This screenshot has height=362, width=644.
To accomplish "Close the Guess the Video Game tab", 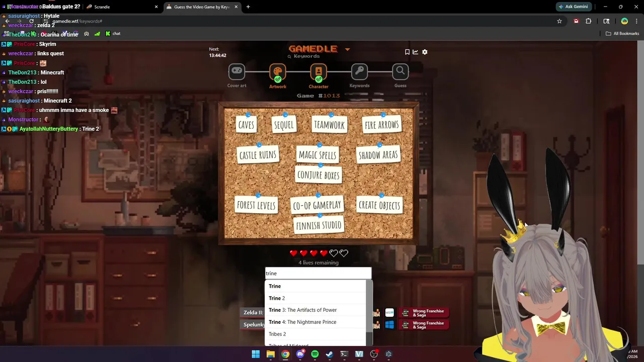I will pos(236,7).
